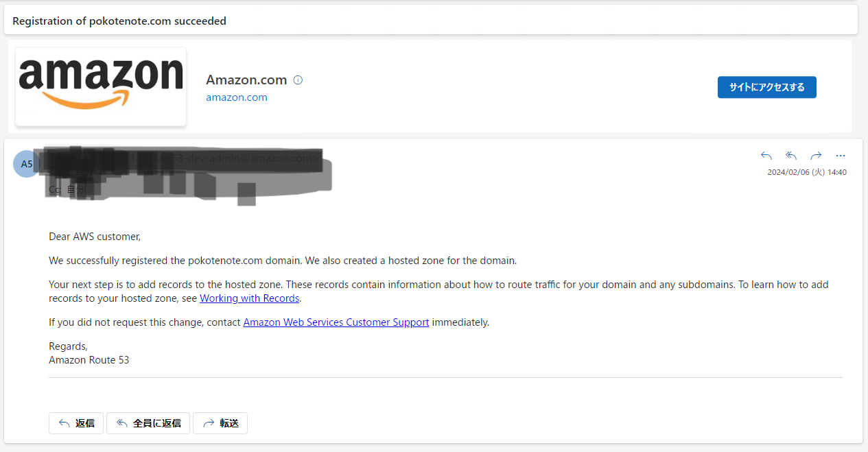
Task: Open the three-dots more actions menu
Action: pyautogui.click(x=841, y=156)
